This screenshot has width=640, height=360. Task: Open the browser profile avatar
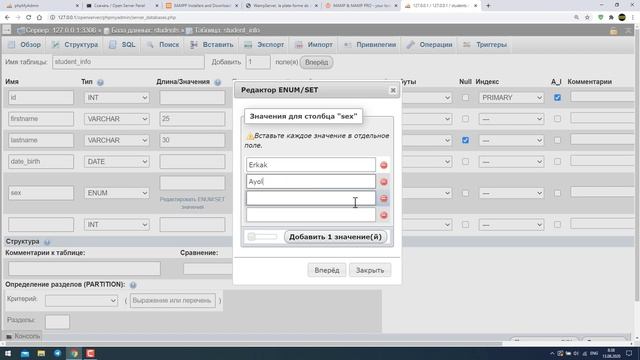pyautogui.click(x=622, y=18)
